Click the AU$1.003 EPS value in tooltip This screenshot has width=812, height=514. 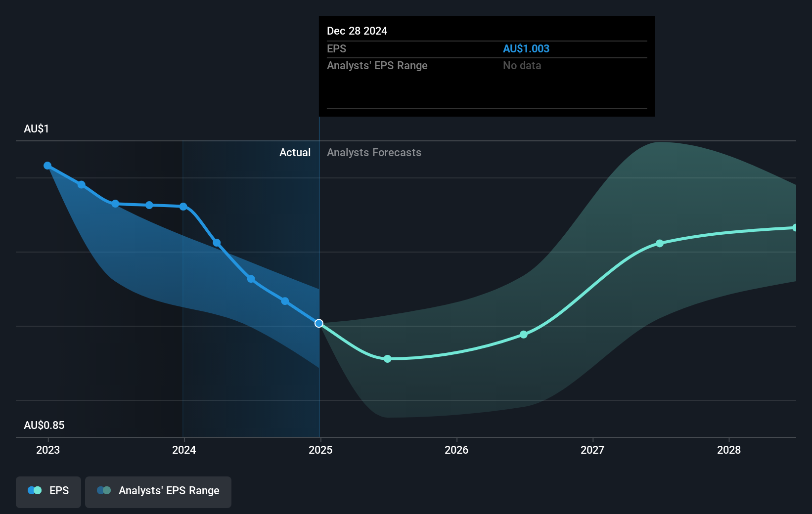click(x=526, y=48)
